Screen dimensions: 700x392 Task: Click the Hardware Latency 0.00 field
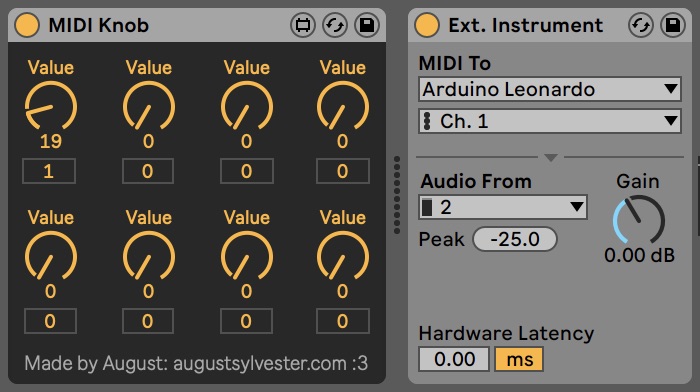454,359
